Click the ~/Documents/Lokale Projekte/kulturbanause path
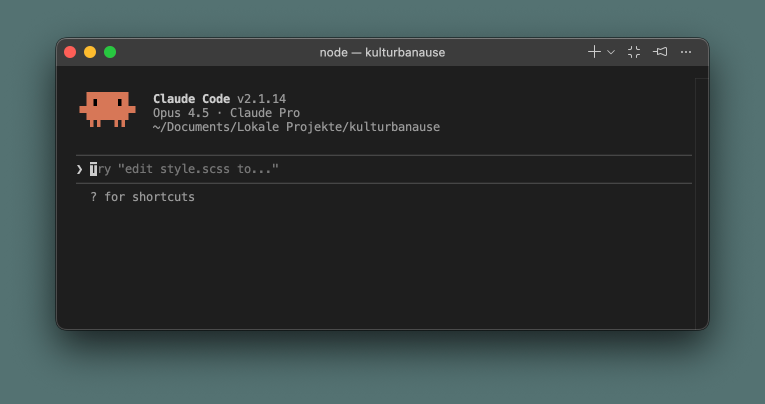The image size is (765, 404). pos(296,127)
